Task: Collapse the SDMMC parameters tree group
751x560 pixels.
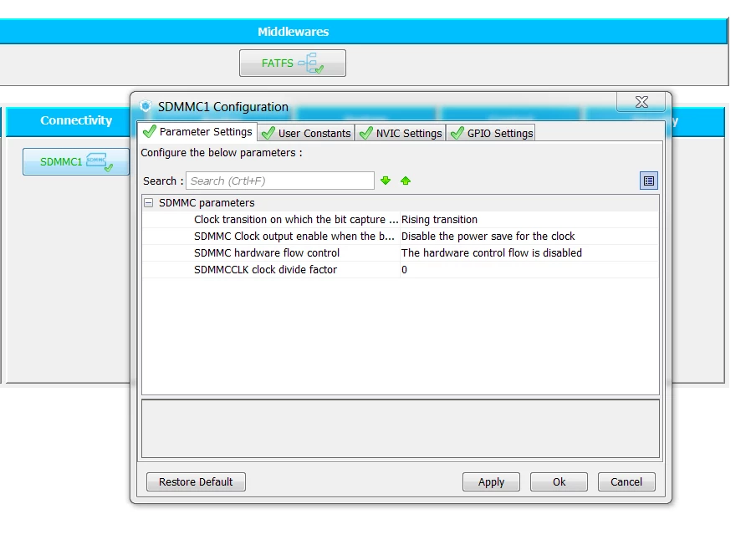Action: click(149, 203)
